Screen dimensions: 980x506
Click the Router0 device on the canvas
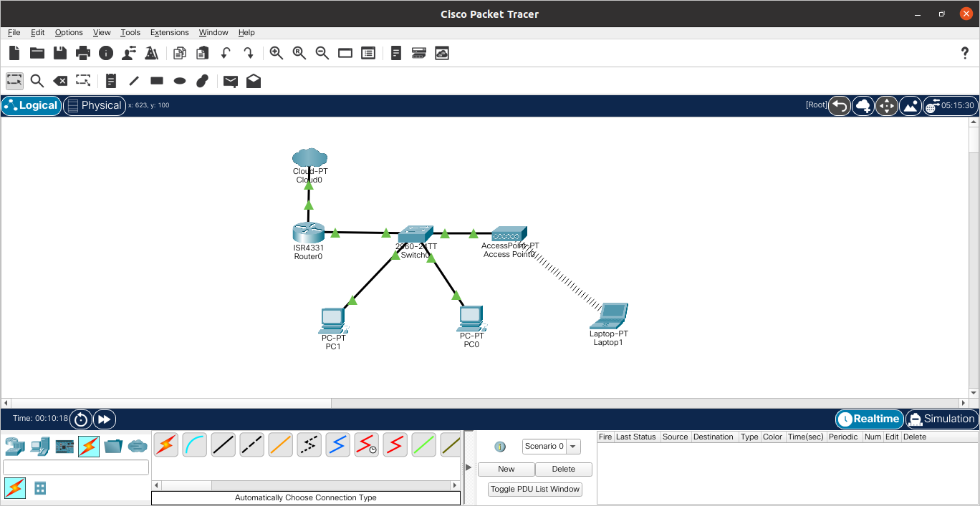coord(308,233)
